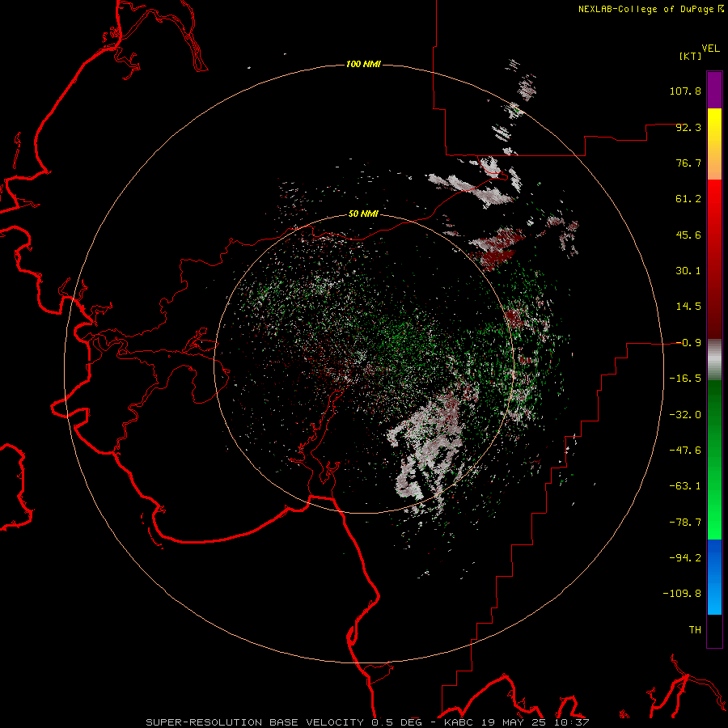
Task: Pick the purple segment of velocity color bar
Action: 714,90
